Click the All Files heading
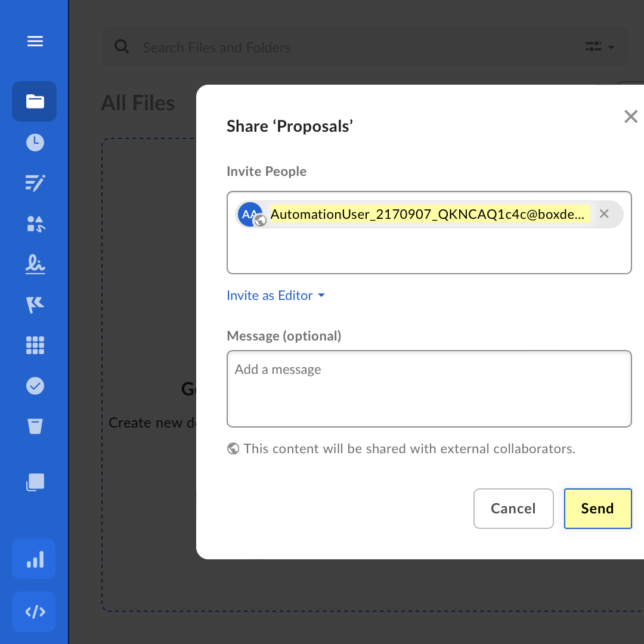Image resolution: width=644 pixels, height=644 pixels. (138, 103)
